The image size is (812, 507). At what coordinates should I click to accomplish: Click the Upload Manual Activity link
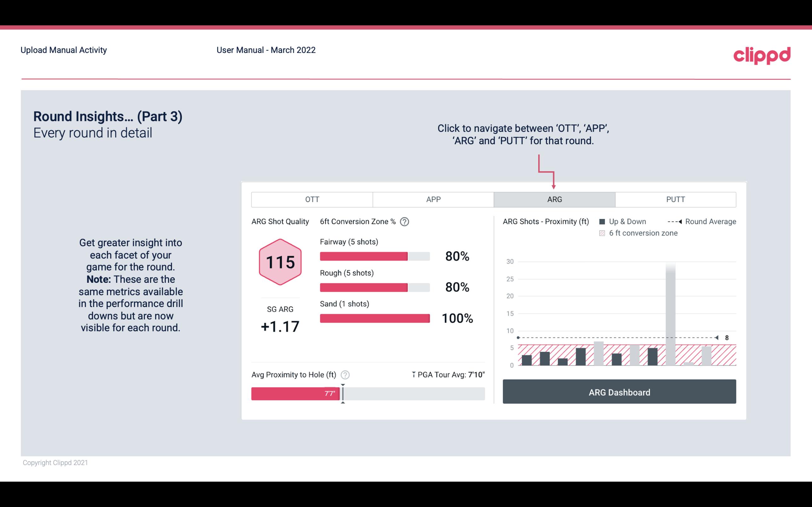(x=64, y=50)
